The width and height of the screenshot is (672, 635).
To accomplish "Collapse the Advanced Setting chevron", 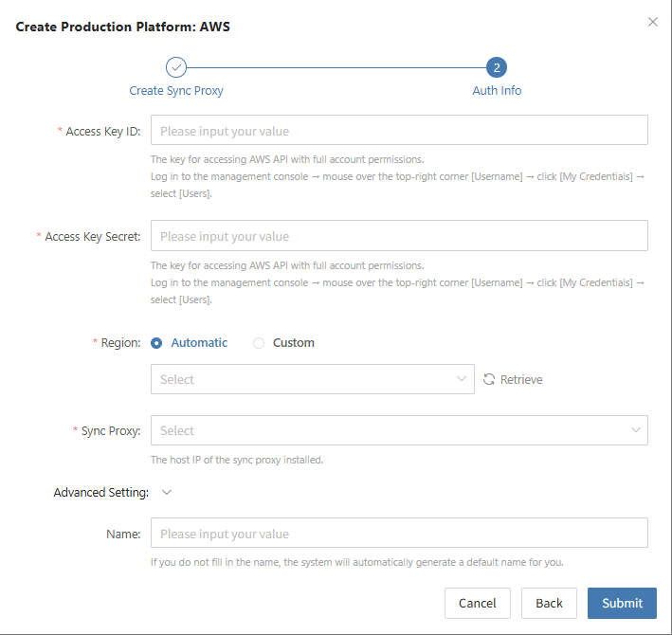I will click(x=167, y=492).
